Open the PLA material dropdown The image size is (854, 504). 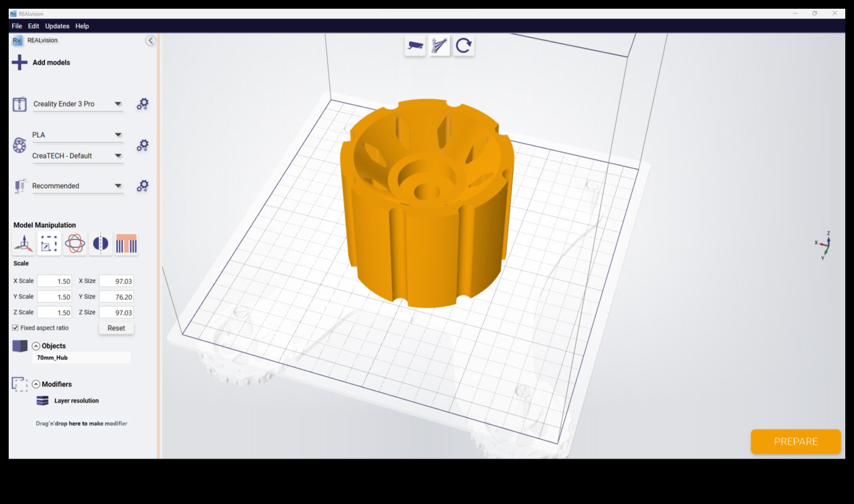click(118, 134)
